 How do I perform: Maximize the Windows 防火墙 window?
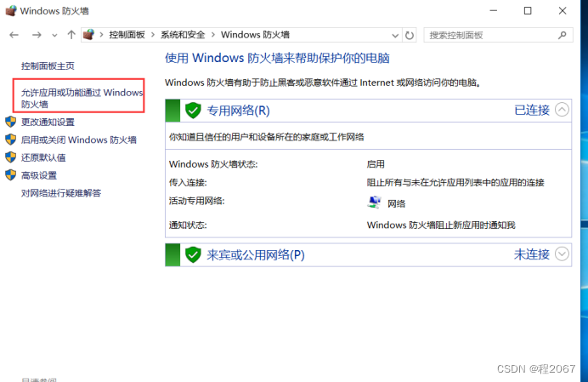(528, 10)
